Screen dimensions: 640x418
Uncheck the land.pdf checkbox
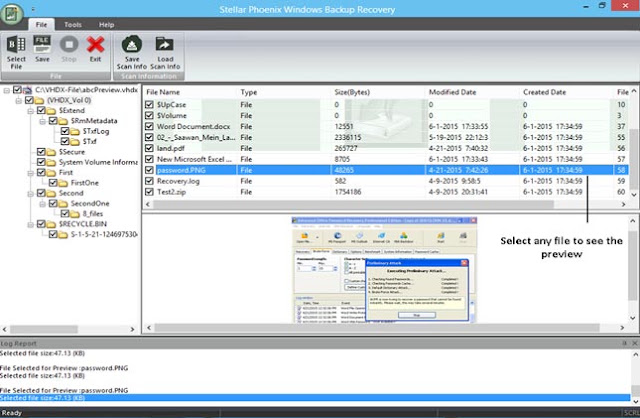click(149, 149)
